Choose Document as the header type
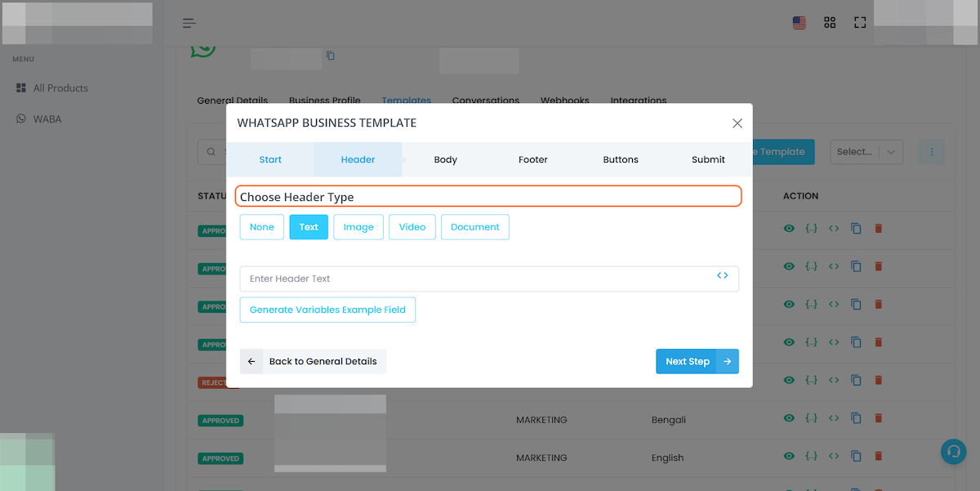The width and height of the screenshot is (980, 491). tap(475, 227)
